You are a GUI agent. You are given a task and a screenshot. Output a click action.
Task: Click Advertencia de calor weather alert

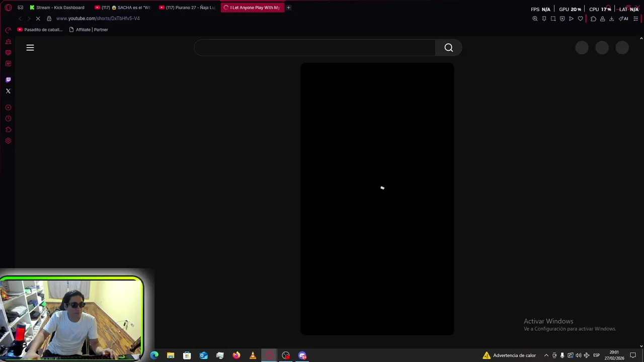(509, 355)
